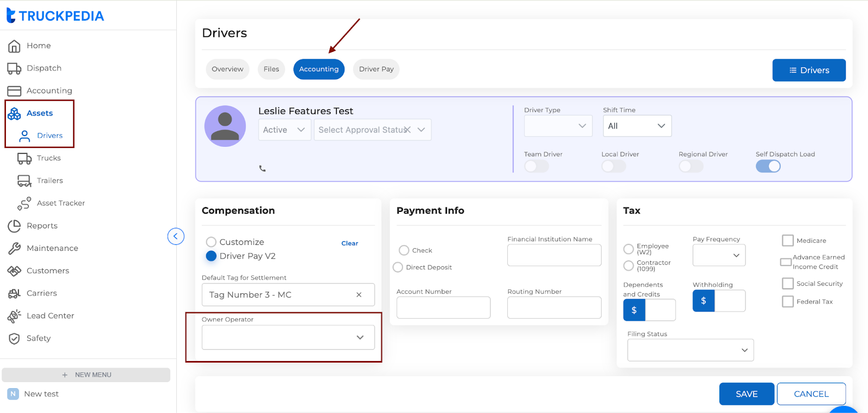Open the Filing Status dropdown
Viewport: 868px width, 413px height.
(690, 350)
